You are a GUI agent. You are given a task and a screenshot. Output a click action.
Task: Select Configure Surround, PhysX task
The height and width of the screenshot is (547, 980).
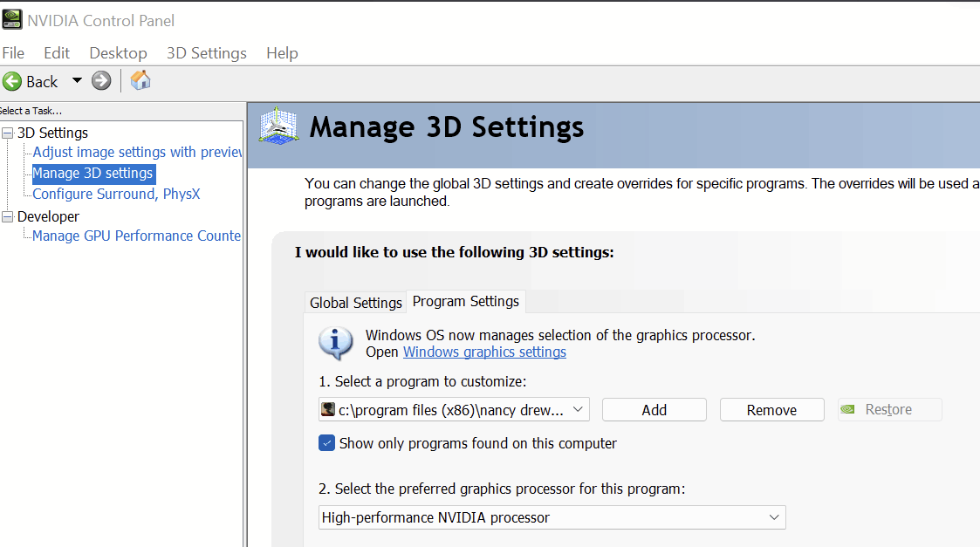[x=116, y=194]
